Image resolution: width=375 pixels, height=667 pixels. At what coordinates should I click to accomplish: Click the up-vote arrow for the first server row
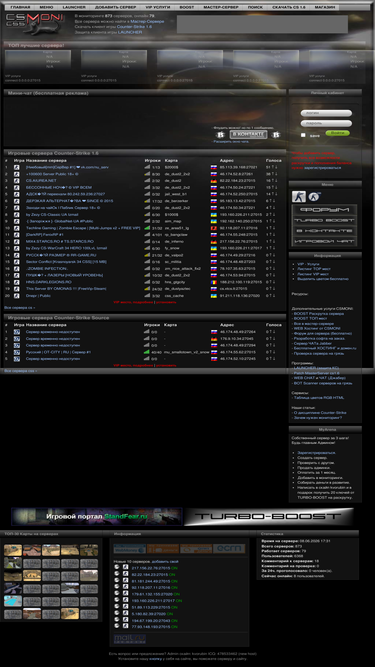[x=273, y=167]
